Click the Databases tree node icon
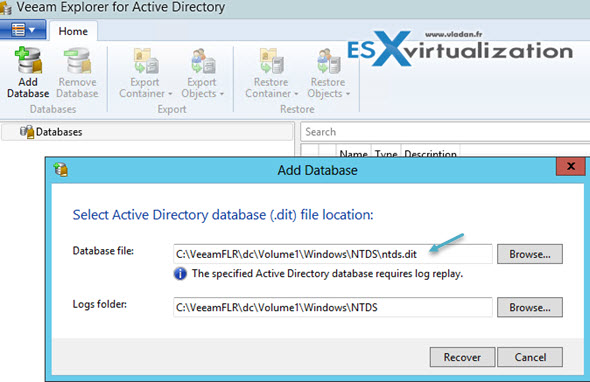590x382 pixels. pyautogui.click(x=27, y=132)
